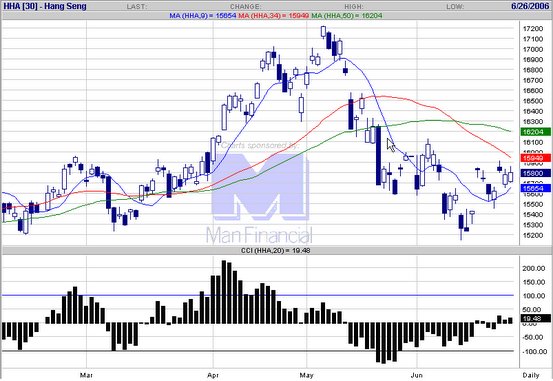
Task: Click the 15200 price axis label
Action: pos(533,235)
